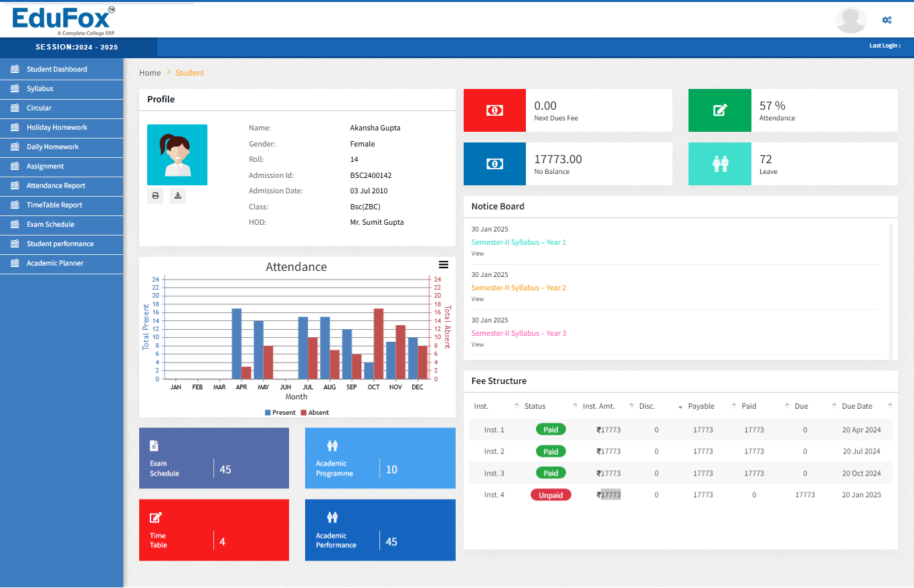
Task: Click the blue April Present bar
Action: tap(236, 344)
